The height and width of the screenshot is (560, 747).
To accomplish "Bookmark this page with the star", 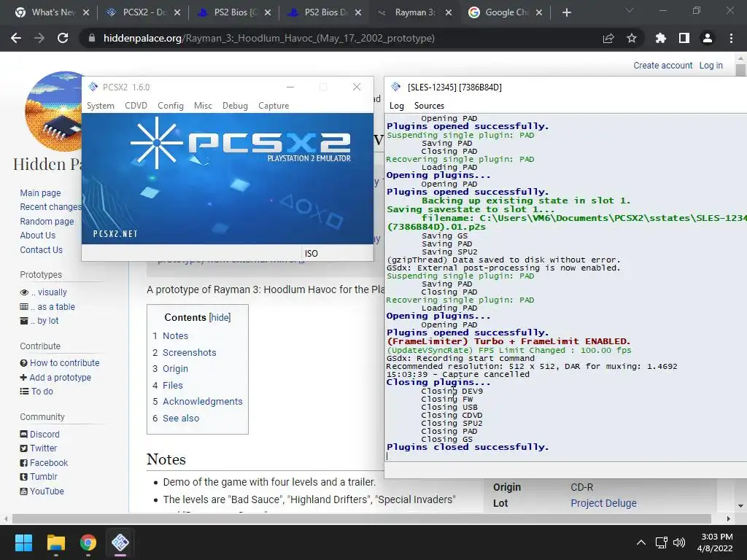I will pyautogui.click(x=632, y=38).
